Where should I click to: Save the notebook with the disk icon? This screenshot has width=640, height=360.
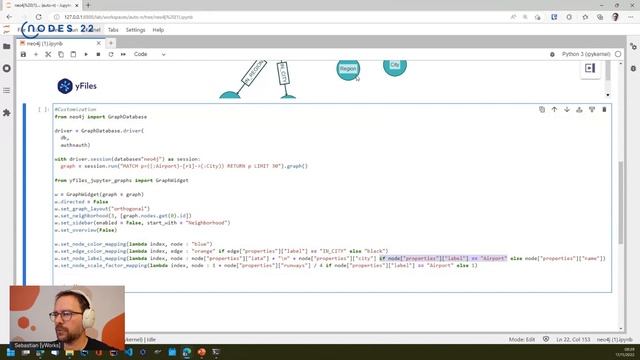click(23, 54)
